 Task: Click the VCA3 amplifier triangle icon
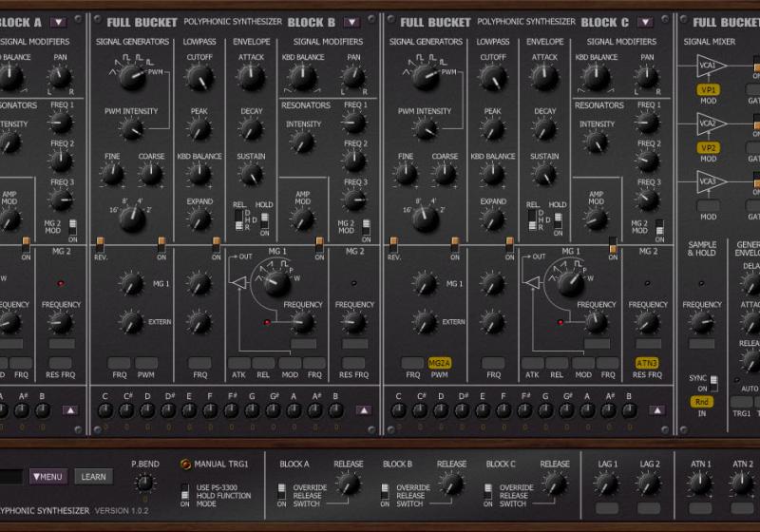711,181
